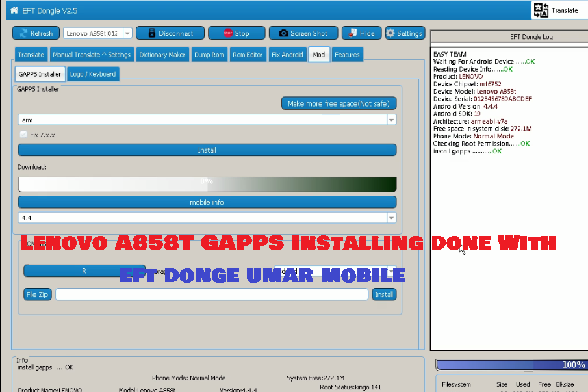Click 'Device Model: Lenovo A858t' log line
This screenshot has height=392, width=588.
click(474, 92)
